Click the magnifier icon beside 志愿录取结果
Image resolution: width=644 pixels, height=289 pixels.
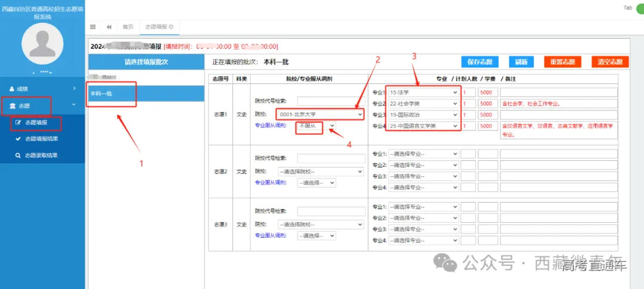pos(18,156)
